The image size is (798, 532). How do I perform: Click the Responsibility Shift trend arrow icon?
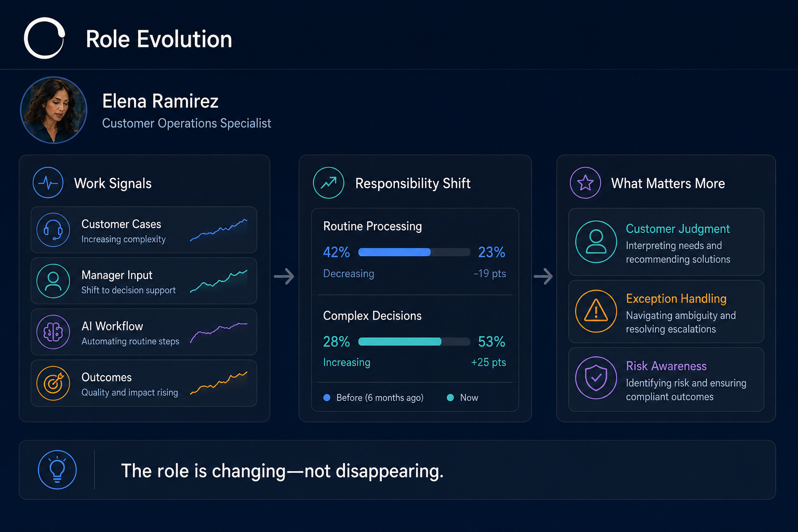click(328, 183)
